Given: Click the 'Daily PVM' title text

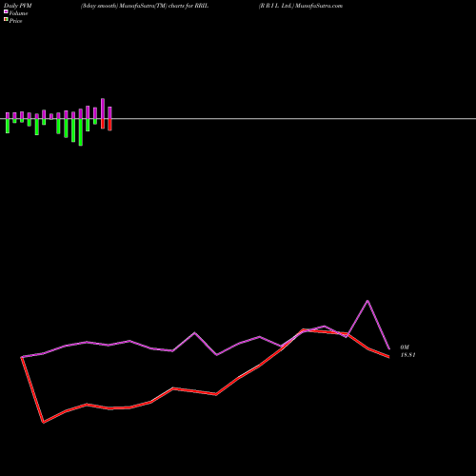Looking at the screenshot, I should (x=18, y=6).
